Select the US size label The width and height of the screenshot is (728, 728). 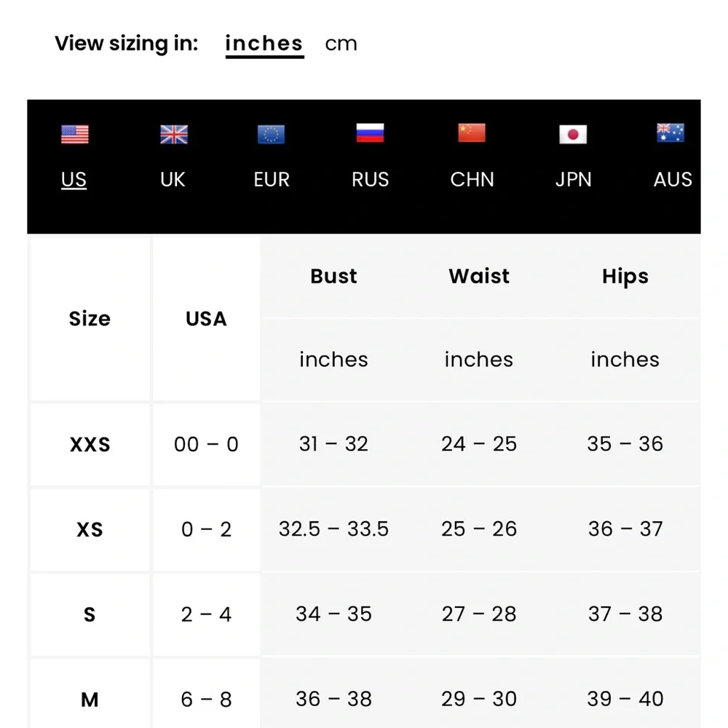click(x=74, y=179)
